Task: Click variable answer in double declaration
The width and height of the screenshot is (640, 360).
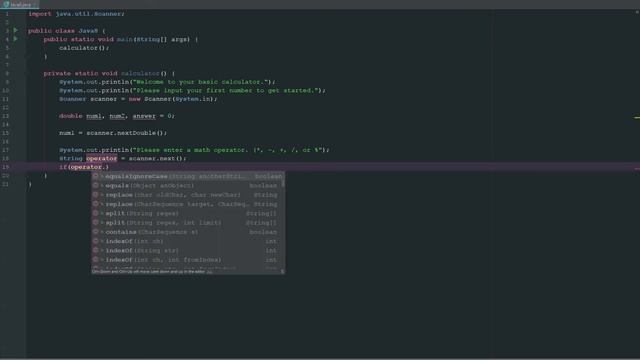Action: coord(144,116)
